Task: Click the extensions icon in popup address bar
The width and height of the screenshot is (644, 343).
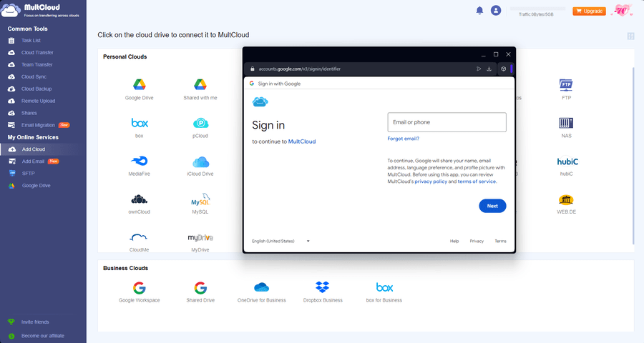Action: [x=504, y=69]
